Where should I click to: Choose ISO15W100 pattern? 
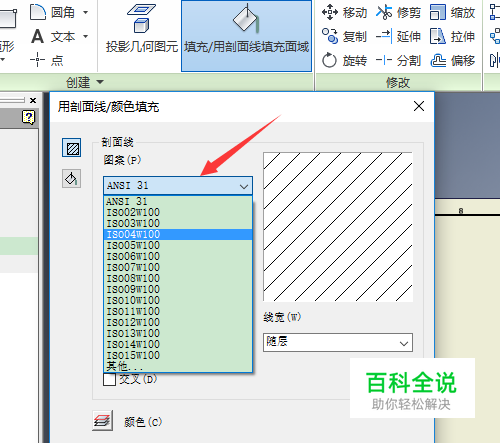(x=178, y=355)
